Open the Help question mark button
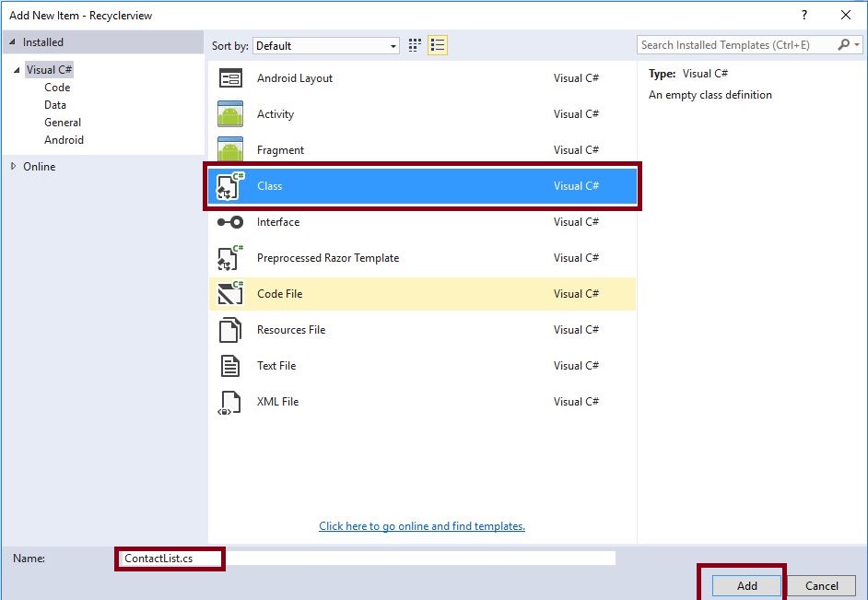Image resolution: width=868 pixels, height=600 pixels. coord(804,15)
